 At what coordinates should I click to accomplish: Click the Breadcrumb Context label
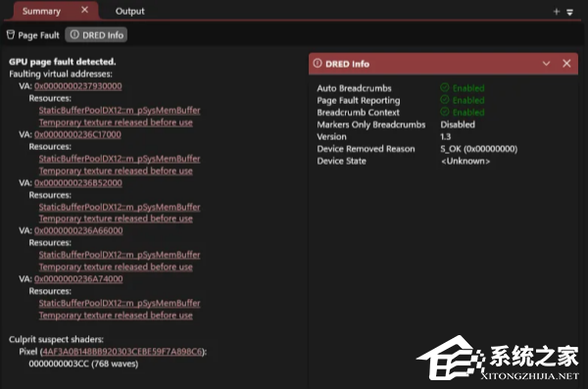[358, 113]
